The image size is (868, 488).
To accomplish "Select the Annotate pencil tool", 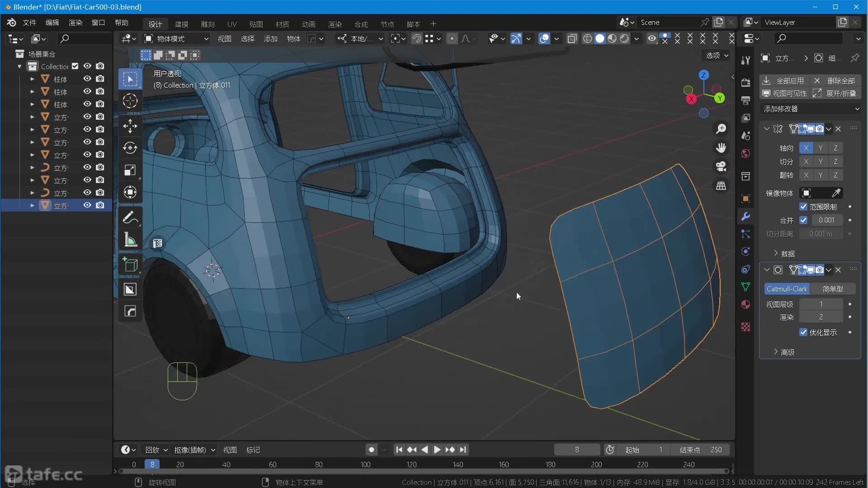I will 130,218.
